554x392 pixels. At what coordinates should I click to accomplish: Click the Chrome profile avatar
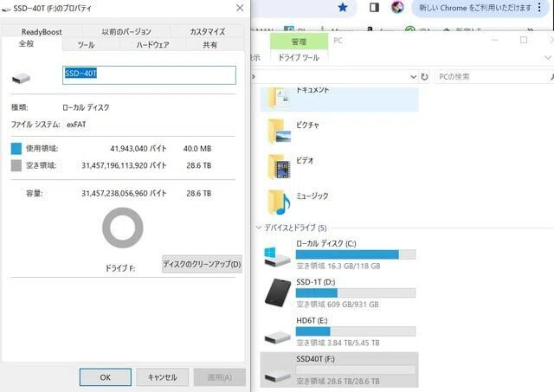point(397,7)
